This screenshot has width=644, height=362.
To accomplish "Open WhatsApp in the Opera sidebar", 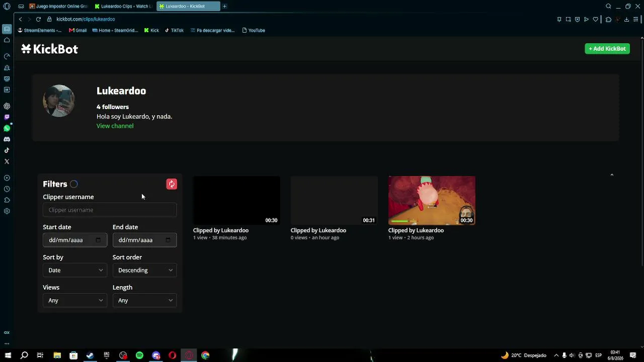I will click(7, 128).
